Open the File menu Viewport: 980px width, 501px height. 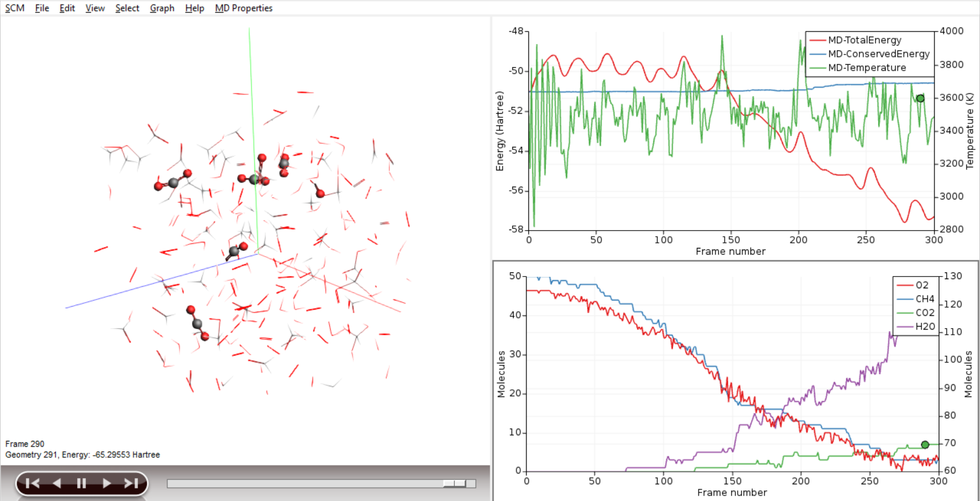(42, 8)
